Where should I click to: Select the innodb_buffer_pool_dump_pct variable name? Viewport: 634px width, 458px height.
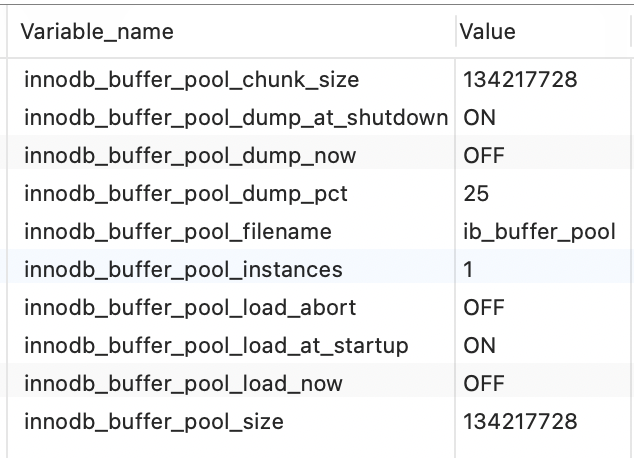[x=186, y=194]
